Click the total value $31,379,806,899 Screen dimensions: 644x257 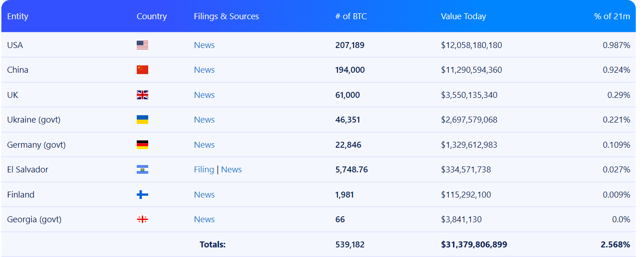(x=474, y=245)
